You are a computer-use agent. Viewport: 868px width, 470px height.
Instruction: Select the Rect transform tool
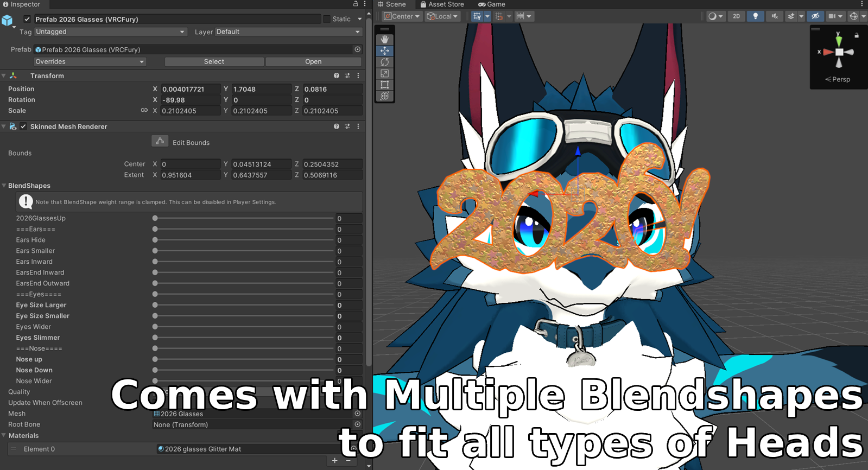(x=385, y=85)
